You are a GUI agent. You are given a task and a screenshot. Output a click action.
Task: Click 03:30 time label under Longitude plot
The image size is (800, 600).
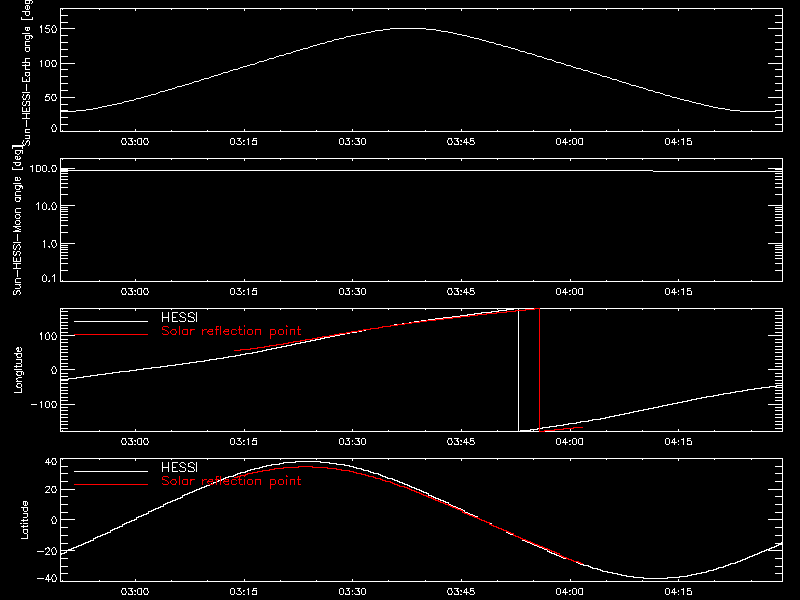pyautogui.click(x=352, y=442)
